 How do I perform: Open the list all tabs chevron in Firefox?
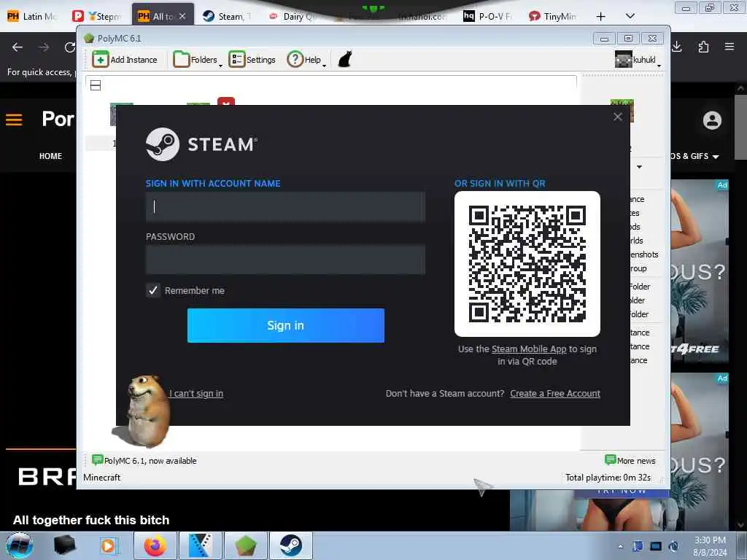pos(630,16)
